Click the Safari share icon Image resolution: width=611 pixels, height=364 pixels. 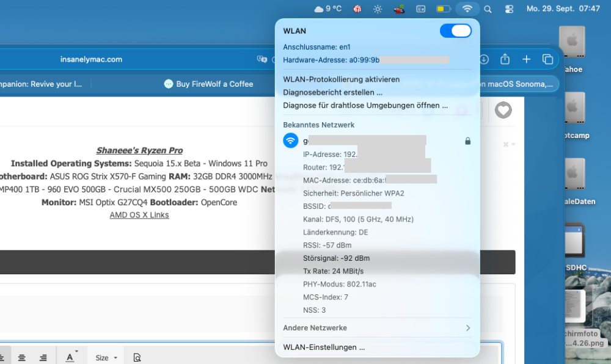[505, 59]
